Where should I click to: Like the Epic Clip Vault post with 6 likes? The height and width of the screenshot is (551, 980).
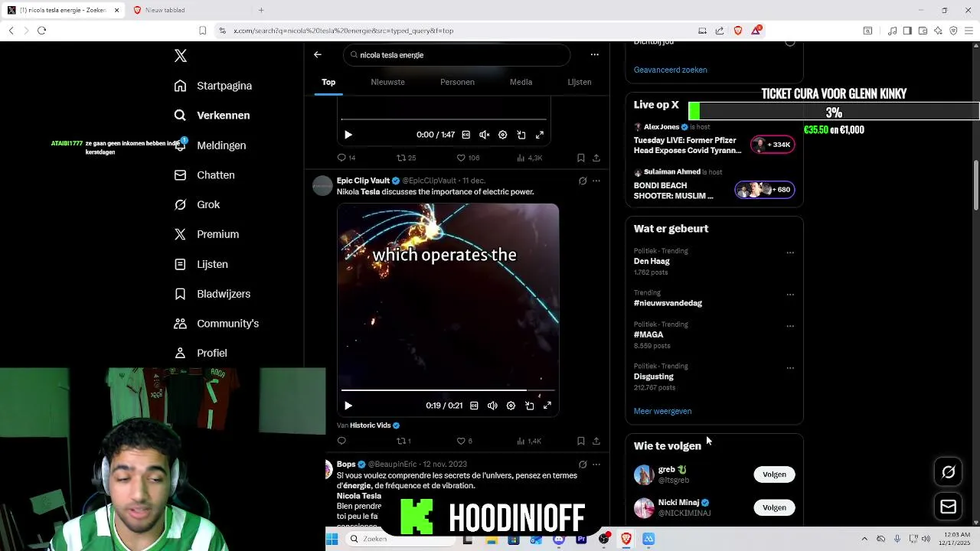click(464, 441)
